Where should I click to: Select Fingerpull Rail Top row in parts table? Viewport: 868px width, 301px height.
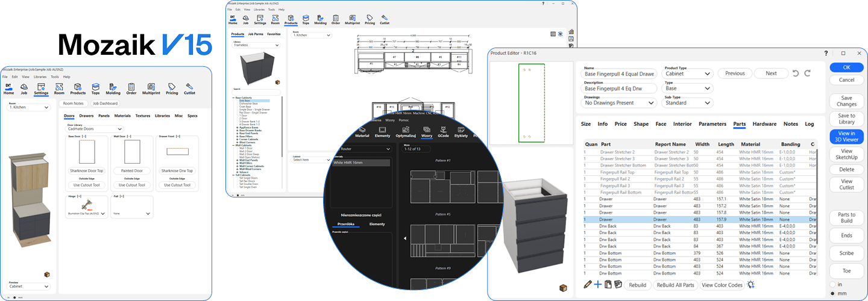point(699,172)
